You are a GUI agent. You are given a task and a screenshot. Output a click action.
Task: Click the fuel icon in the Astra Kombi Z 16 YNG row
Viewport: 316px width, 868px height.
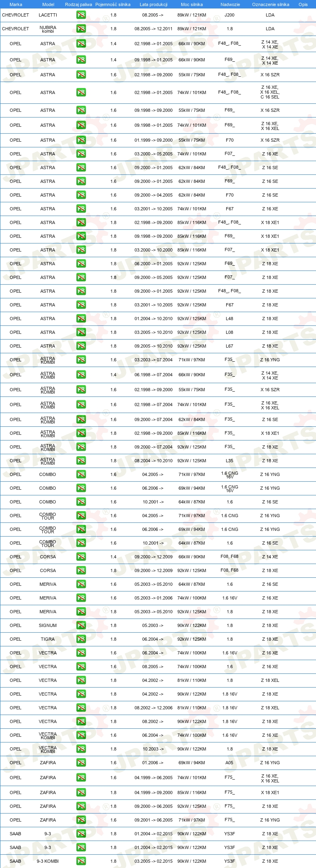81,360
